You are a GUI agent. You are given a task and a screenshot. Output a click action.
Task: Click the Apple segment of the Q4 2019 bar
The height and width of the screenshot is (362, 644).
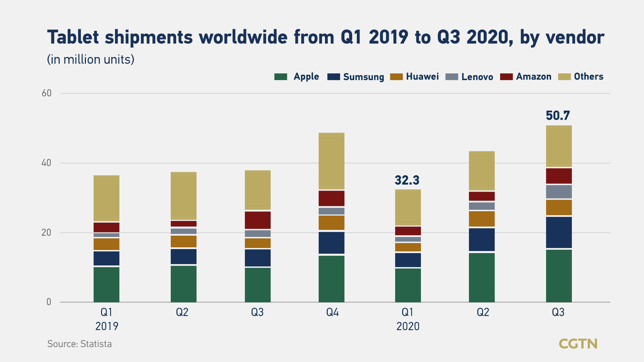[x=331, y=279]
